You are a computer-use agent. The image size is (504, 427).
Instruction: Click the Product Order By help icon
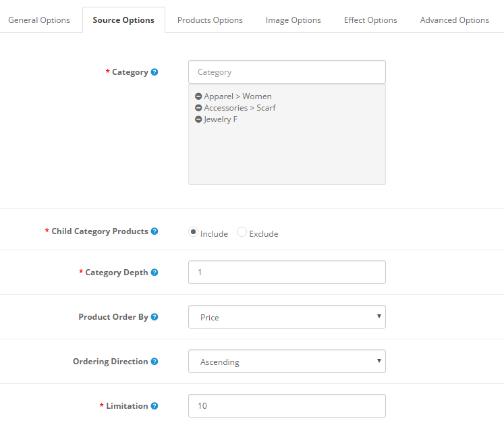155,317
